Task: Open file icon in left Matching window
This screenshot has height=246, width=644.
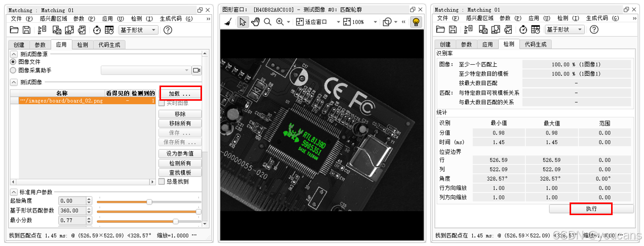Action: [x=14, y=30]
